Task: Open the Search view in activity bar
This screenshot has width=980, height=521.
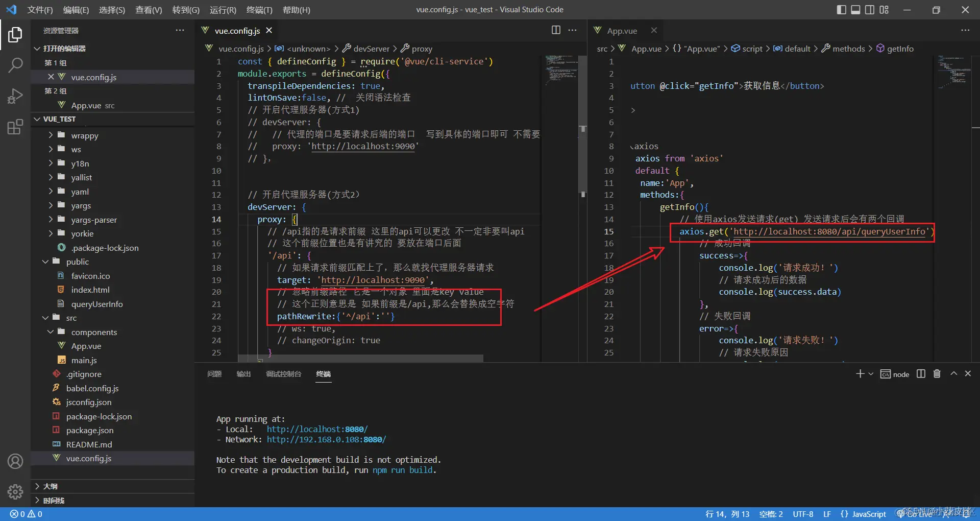Action: [x=15, y=65]
